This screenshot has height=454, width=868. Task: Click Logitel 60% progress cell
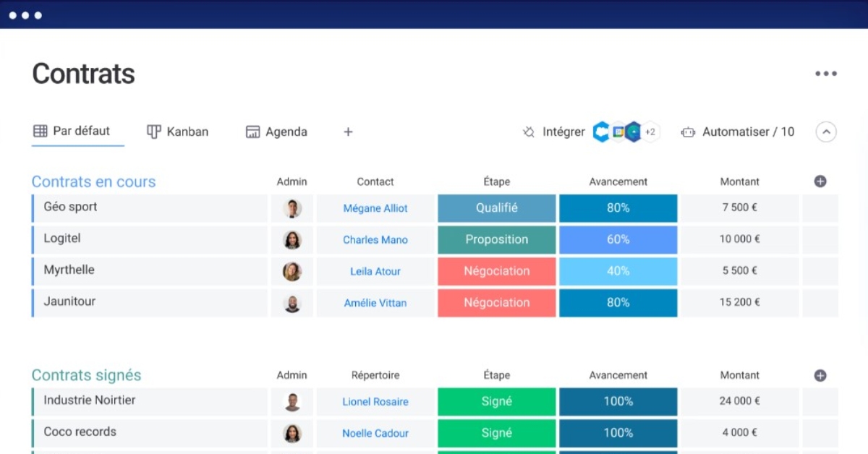618,240
